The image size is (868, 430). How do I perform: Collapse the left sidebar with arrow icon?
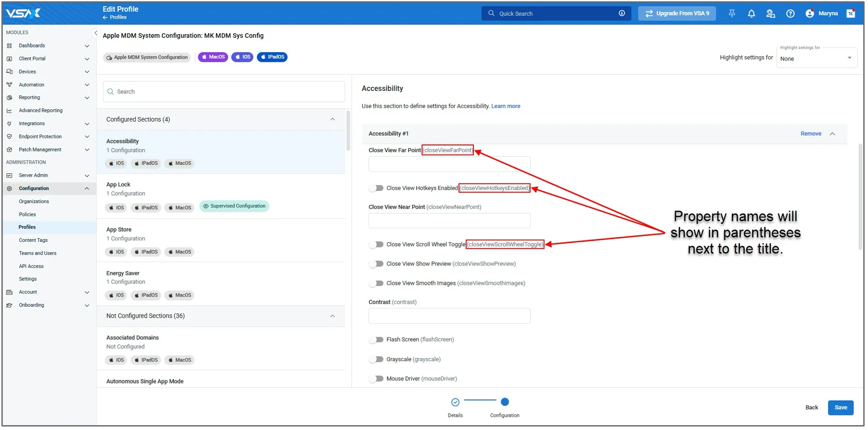[96, 33]
